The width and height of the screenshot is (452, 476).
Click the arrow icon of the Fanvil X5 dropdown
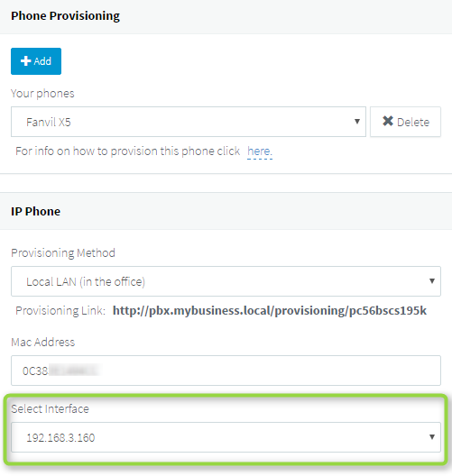click(357, 122)
